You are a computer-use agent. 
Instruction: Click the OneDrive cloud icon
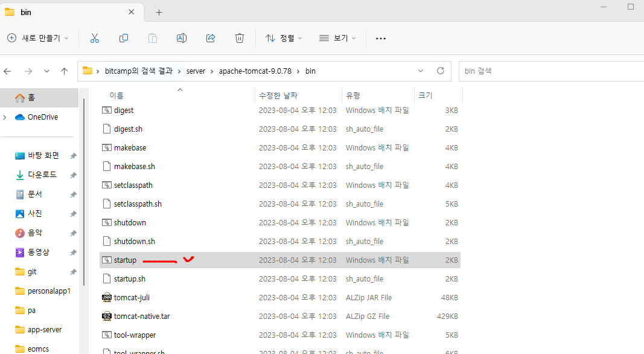[x=20, y=117]
